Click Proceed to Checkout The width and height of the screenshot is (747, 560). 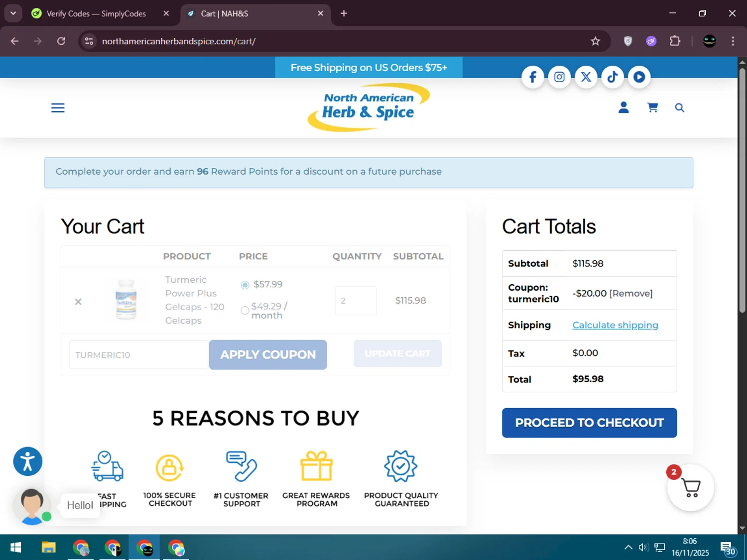[x=589, y=423]
